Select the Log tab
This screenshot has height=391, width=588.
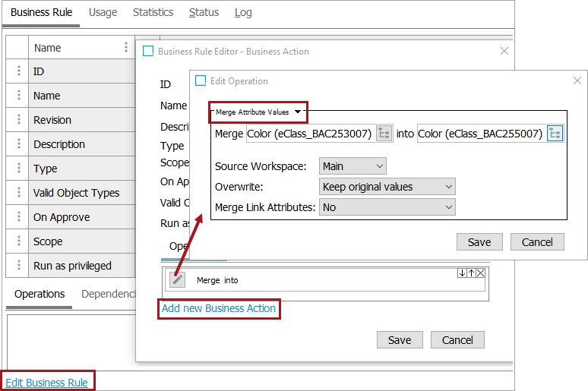pyautogui.click(x=243, y=12)
